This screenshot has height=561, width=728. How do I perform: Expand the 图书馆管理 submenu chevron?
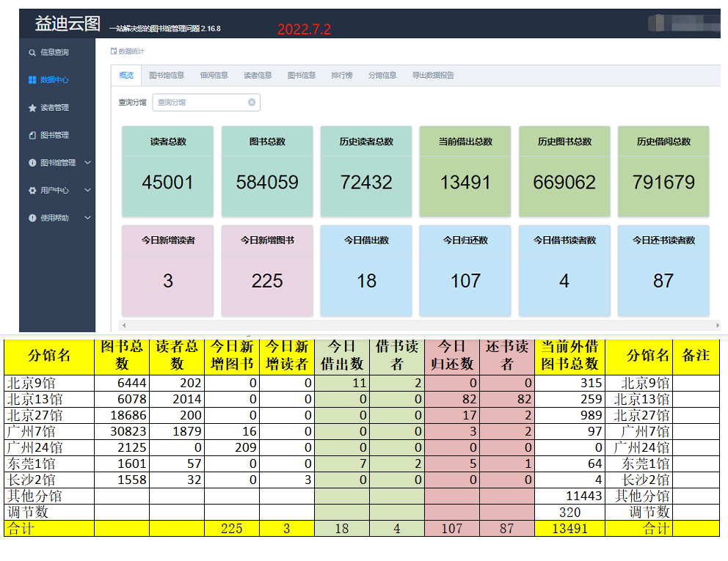pos(87,163)
